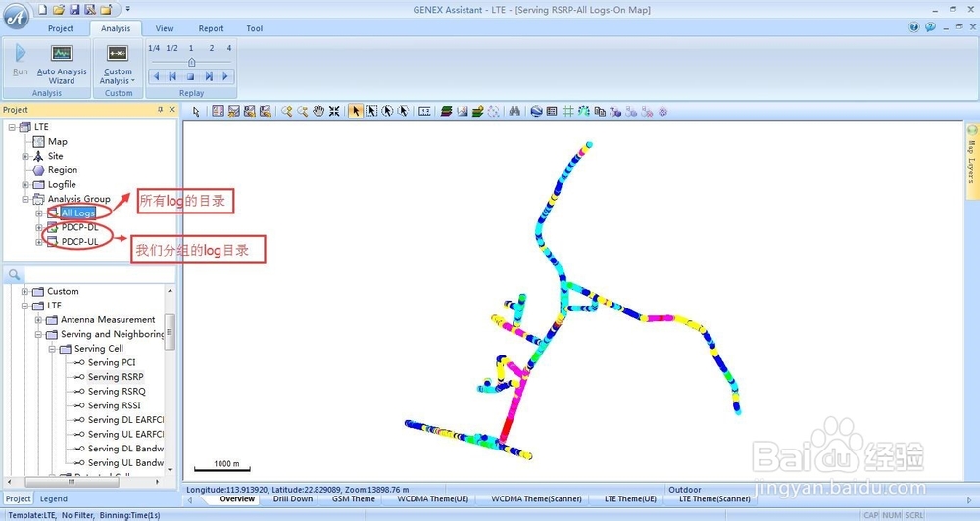Step replay to previous point
Screen dimensions: 980x521
click(173, 76)
